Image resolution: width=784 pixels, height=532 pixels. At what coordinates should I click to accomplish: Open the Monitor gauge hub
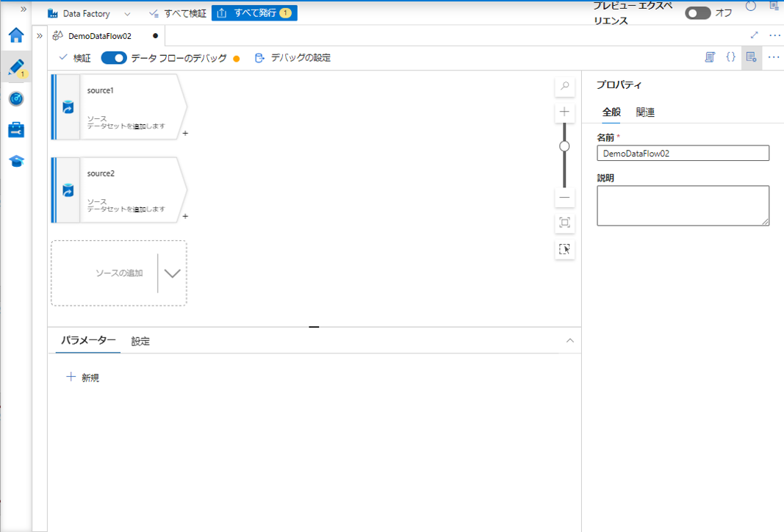tap(16, 98)
